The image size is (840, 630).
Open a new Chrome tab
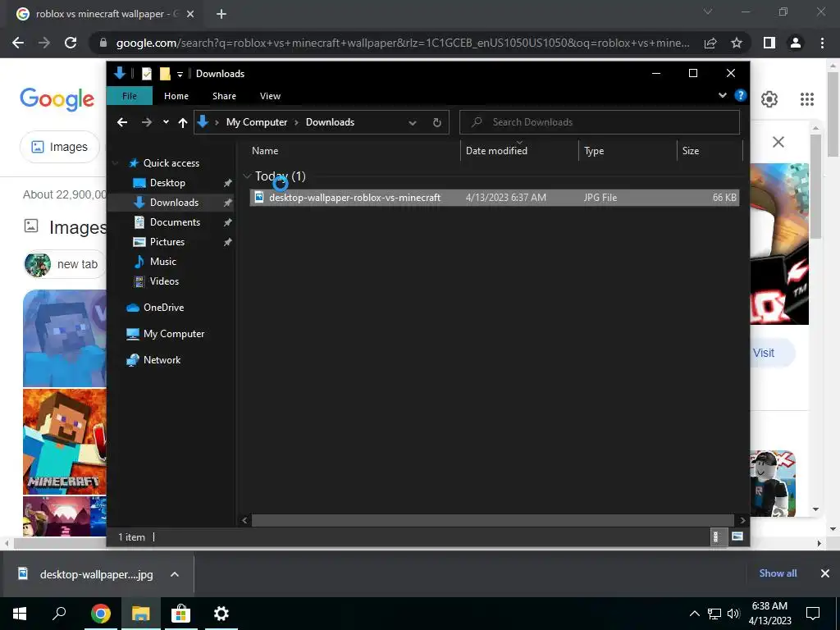(221, 14)
